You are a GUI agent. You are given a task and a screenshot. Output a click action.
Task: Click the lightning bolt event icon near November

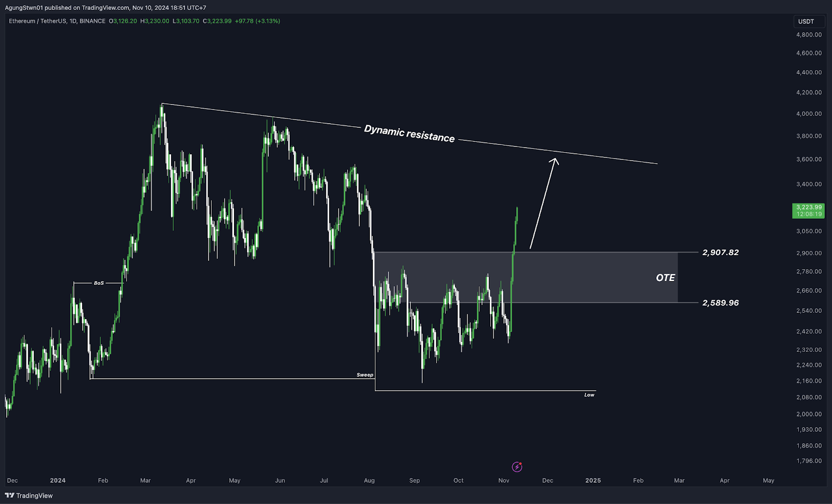(x=517, y=467)
